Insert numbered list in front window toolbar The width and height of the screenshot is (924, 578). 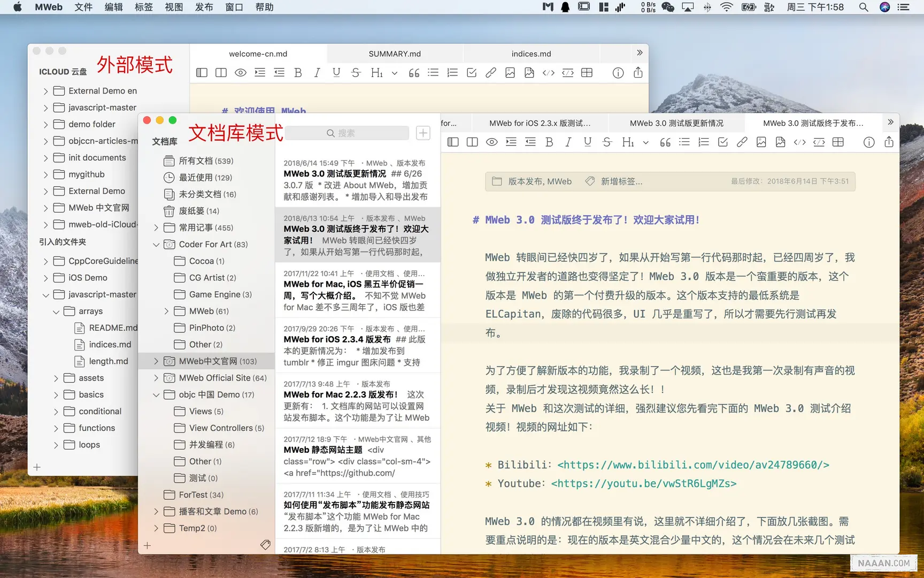[x=704, y=142]
